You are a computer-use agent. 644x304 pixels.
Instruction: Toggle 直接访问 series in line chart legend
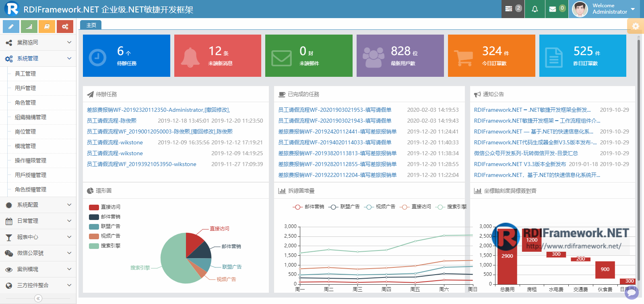tap(415, 207)
